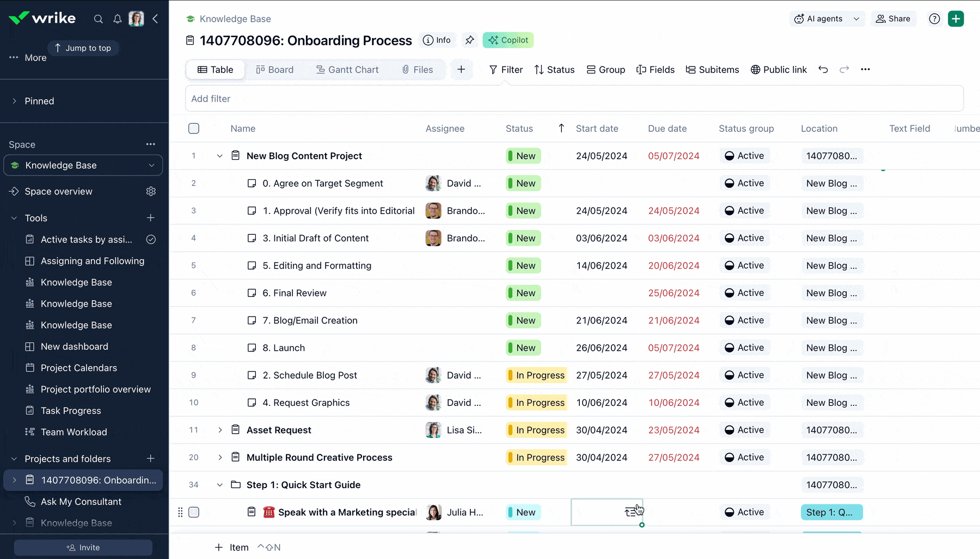Click the undo arrow in toolbar
This screenshot has height=559, width=980.
point(823,70)
